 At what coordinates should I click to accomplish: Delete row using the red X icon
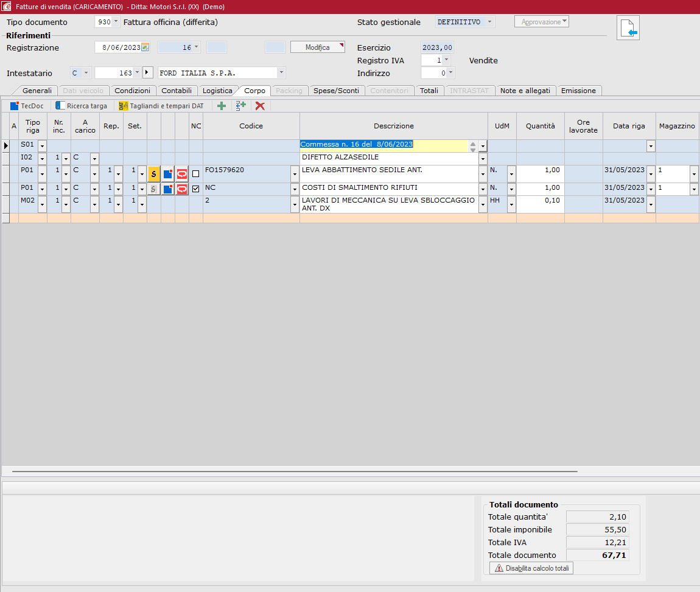(260, 106)
